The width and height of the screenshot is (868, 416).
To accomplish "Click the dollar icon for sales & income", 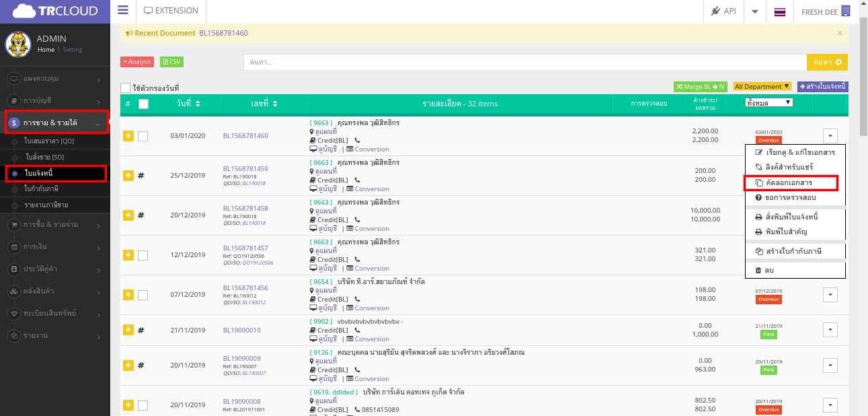I will (x=14, y=123).
